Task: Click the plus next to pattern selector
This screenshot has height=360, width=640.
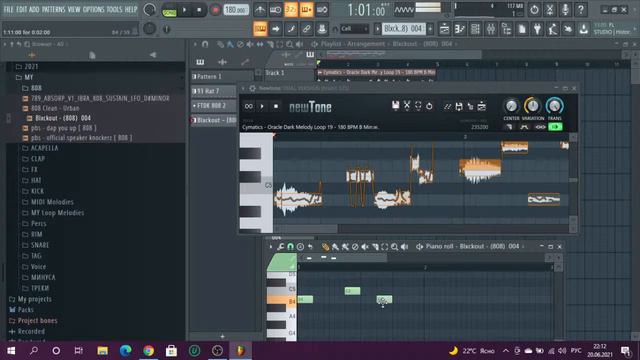Action: [x=430, y=29]
